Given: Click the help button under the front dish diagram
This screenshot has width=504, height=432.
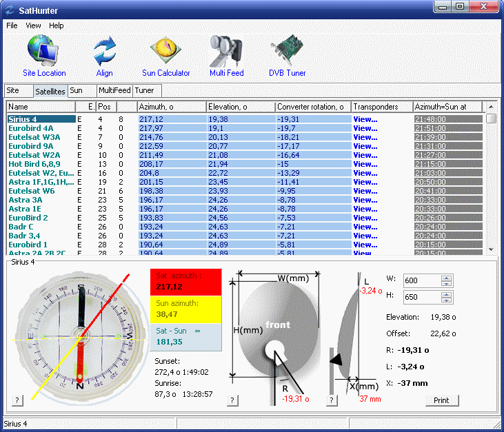Looking at the screenshot, I should click(232, 400).
